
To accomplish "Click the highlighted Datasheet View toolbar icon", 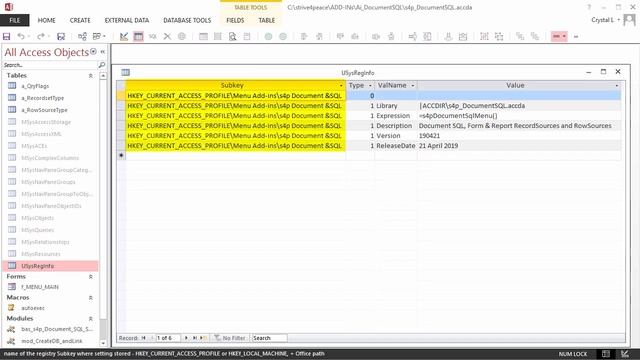I will point(138,36).
